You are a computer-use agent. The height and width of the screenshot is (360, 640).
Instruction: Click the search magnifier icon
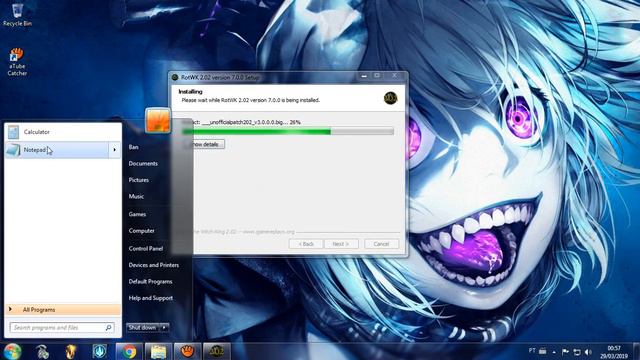[109, 327]
